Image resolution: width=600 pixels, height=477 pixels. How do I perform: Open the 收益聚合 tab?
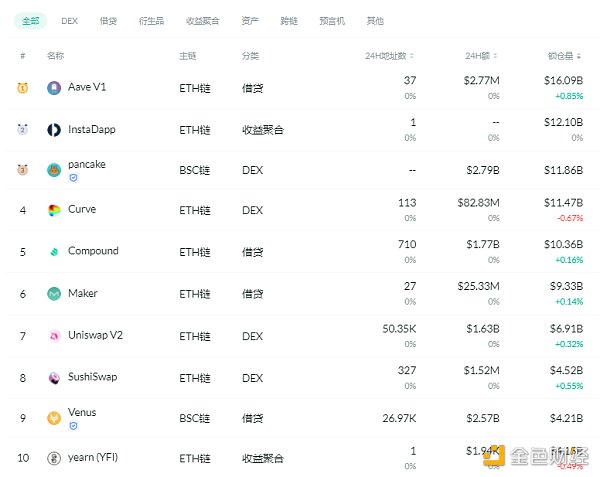pyautogui.click(x=202, y=21)
